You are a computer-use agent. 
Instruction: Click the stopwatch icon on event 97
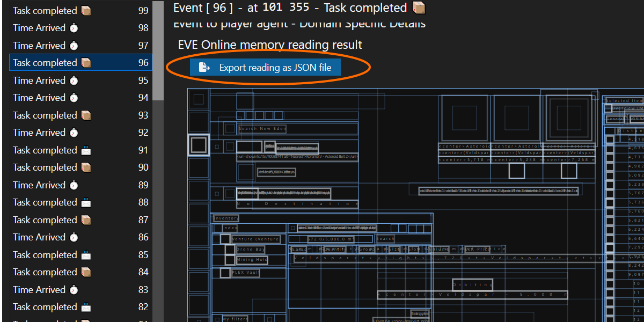click(74, 46)
